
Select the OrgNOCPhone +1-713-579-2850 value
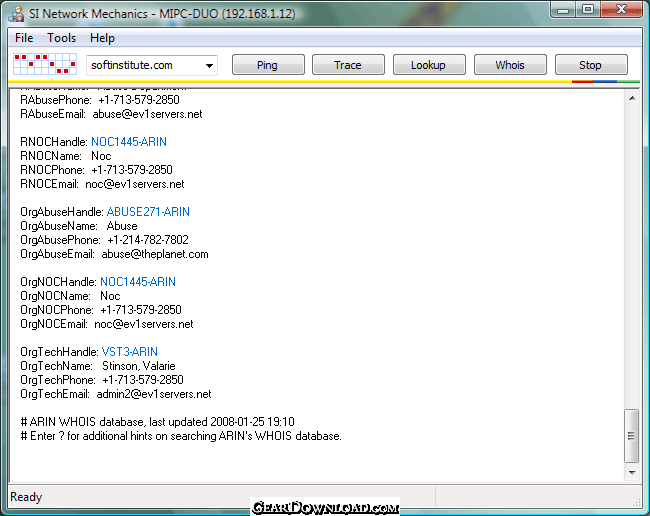(141, 310)
